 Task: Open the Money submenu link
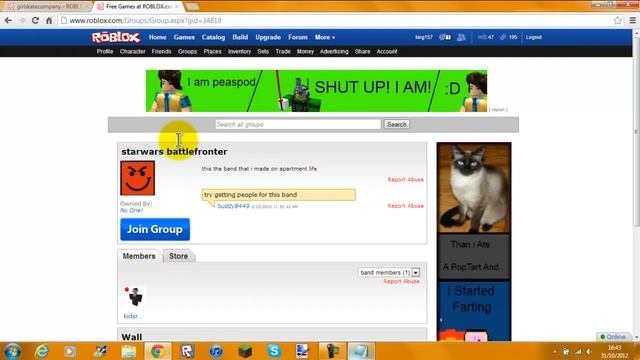point(305,51)
